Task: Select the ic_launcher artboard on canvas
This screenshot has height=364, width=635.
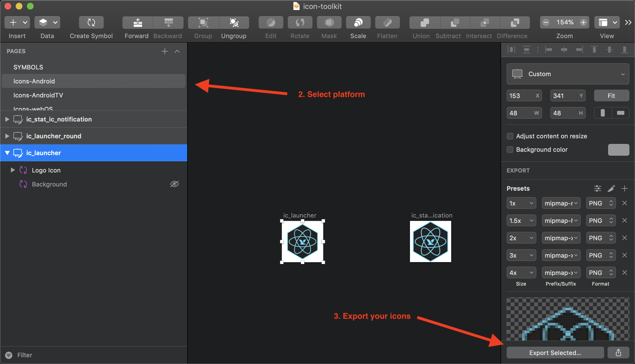Action: coord(302,242)
